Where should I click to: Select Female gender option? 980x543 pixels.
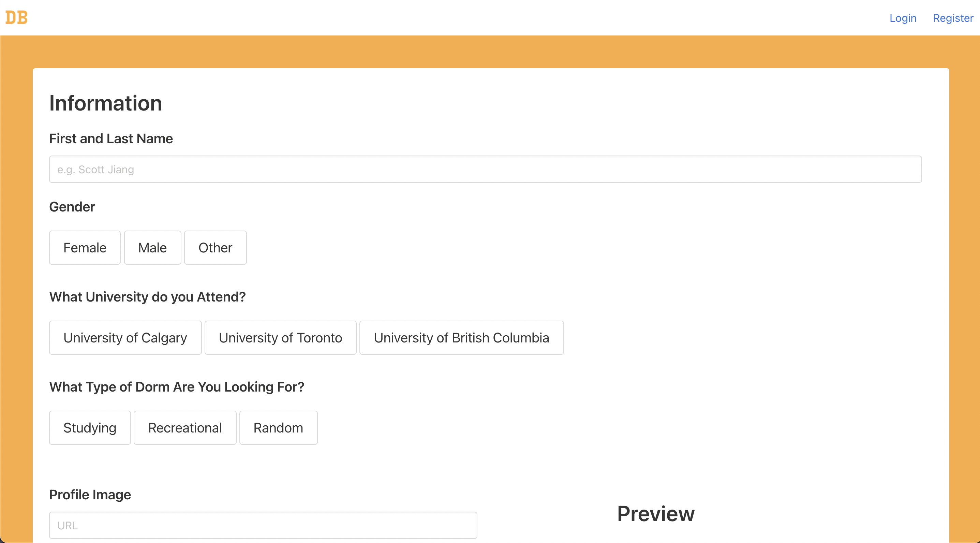pyautogui.click(x=85, y=247)
